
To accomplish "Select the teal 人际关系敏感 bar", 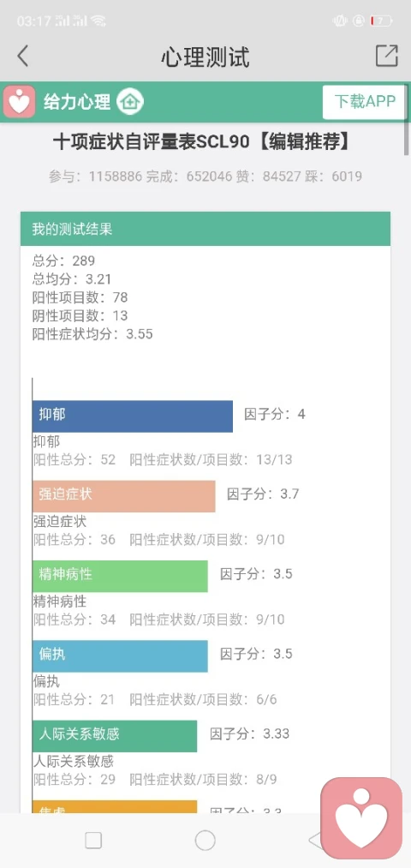I will [115, 736].
